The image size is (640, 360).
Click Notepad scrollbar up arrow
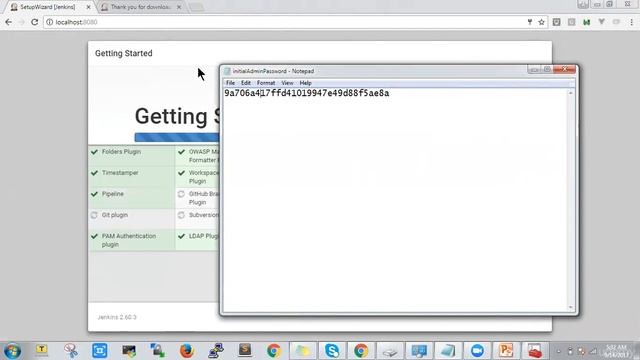(x=571, y=93)
